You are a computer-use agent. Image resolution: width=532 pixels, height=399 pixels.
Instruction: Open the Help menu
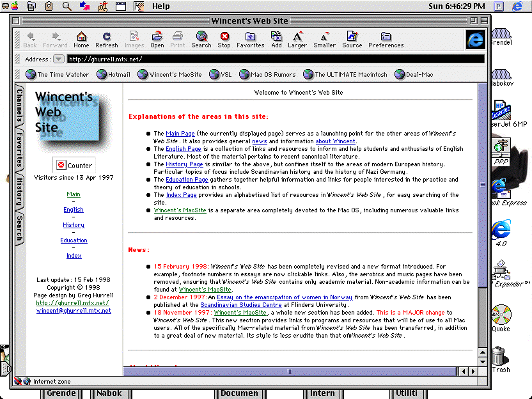pos(160,6)
